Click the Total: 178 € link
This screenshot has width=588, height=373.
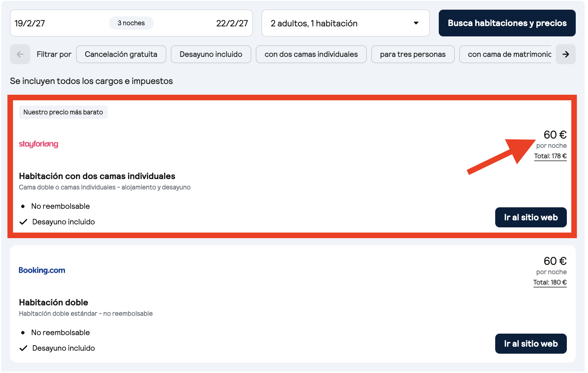550,156
